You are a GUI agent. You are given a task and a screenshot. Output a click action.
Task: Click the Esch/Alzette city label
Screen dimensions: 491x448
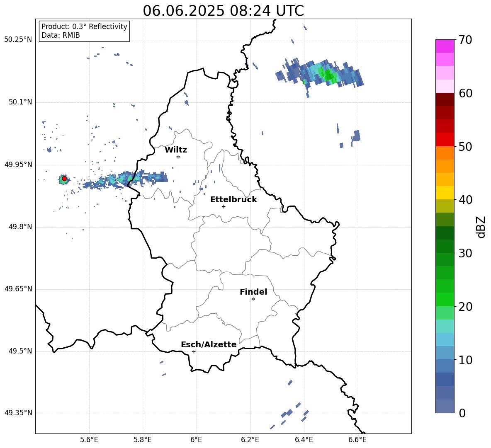tap(209, 345)
